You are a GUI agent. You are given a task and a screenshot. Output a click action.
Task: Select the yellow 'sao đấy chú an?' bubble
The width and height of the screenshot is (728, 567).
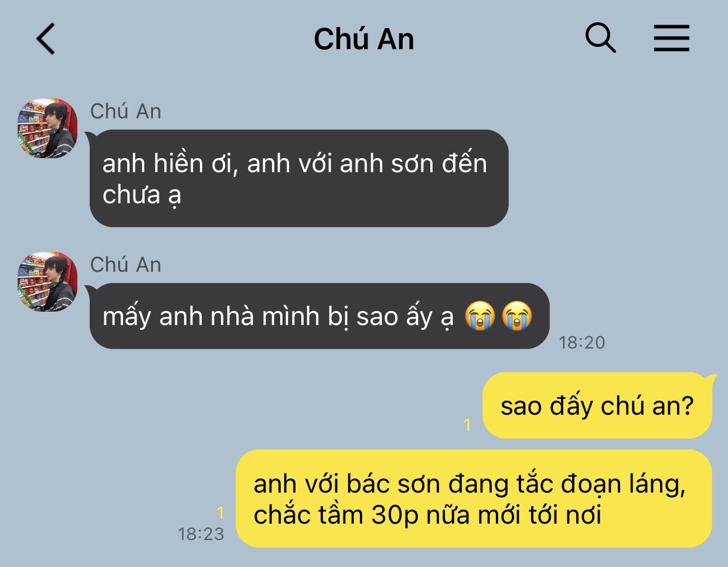pyautogui.click(x=598, y=405)
